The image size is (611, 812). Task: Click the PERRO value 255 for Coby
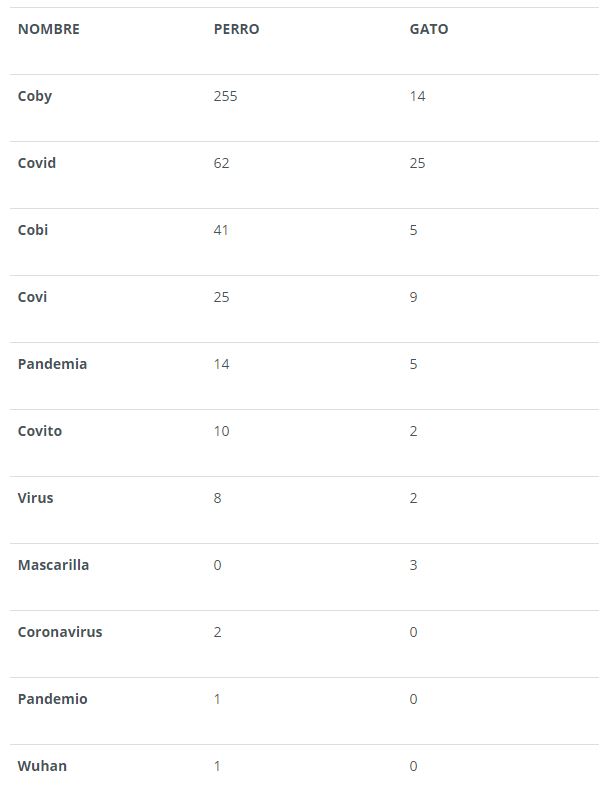point(226,96)
